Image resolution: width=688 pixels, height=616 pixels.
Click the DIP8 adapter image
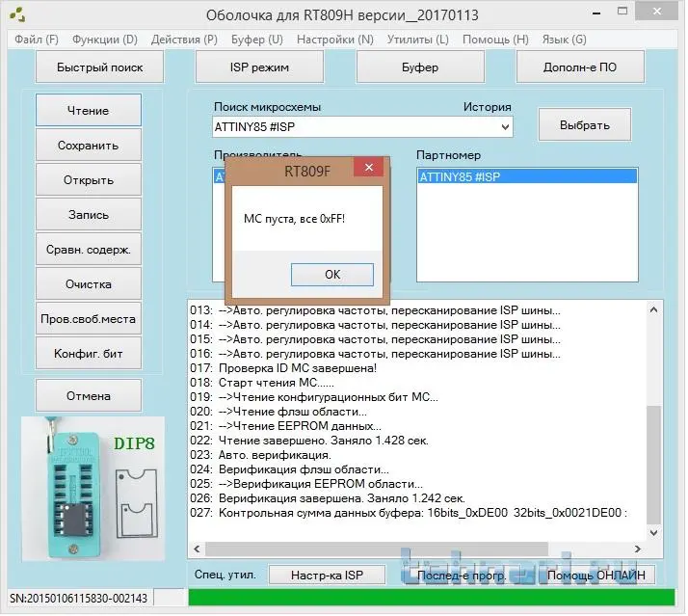[x=93, y=489]
